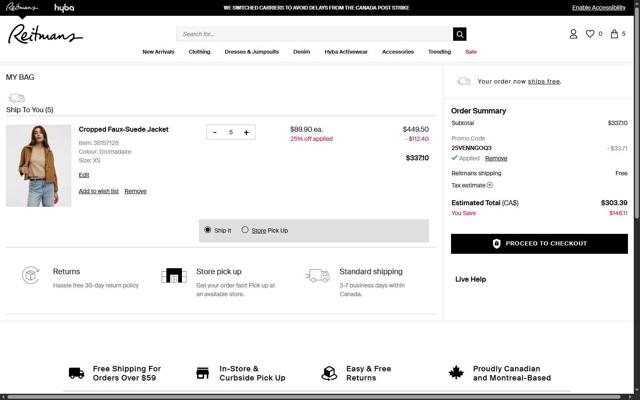Click the '25% off applied' text
The height and width of the screenshot is (400, 640).
[311, 139]
